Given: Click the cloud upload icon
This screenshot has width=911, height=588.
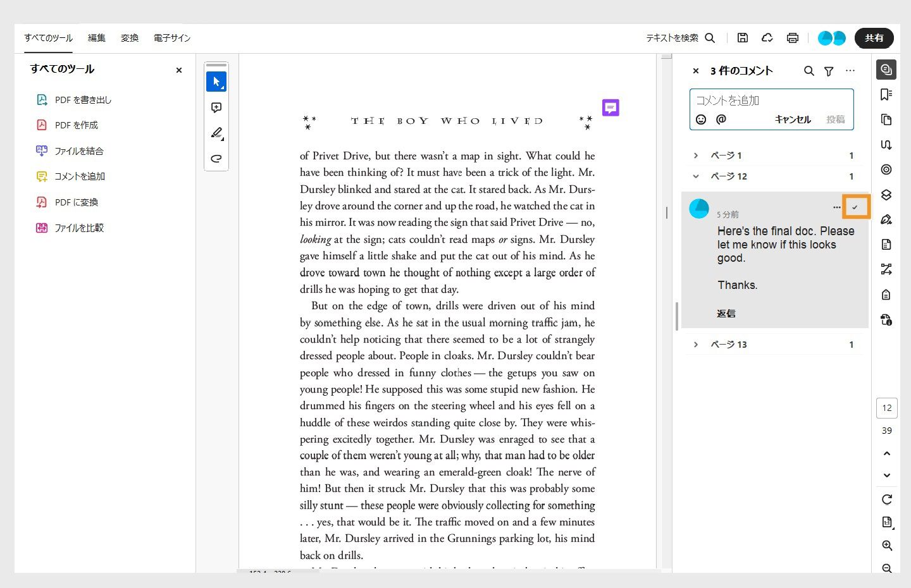Looking at the screenshot, I should pos(767,38).
